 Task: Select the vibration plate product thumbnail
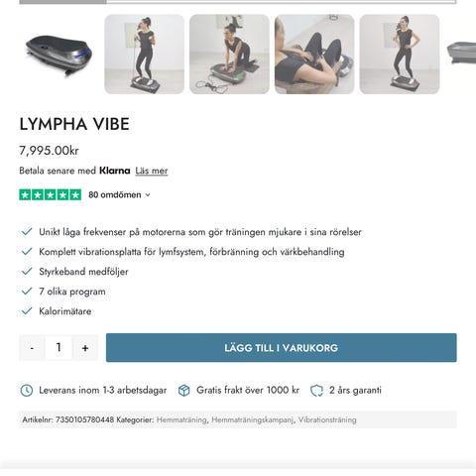(59, 55)
